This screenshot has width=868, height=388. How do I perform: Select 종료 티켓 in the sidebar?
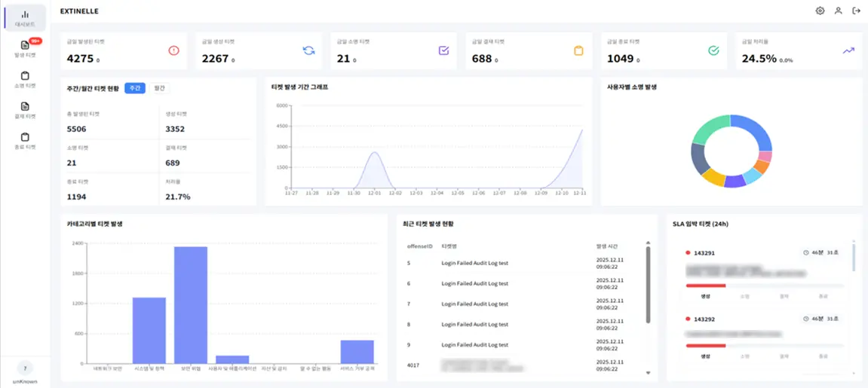[25, 141]
